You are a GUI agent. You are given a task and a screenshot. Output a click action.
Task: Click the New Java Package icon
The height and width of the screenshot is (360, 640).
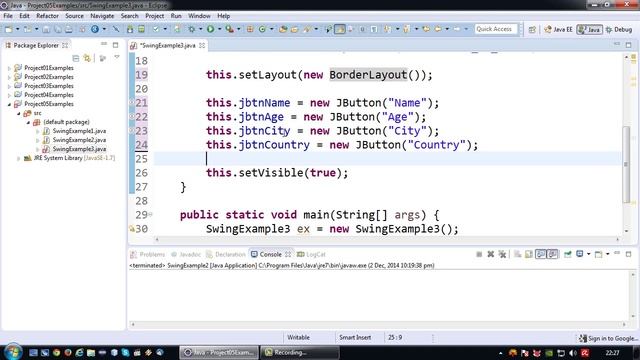pyautogui.click(x=250, y=29)
